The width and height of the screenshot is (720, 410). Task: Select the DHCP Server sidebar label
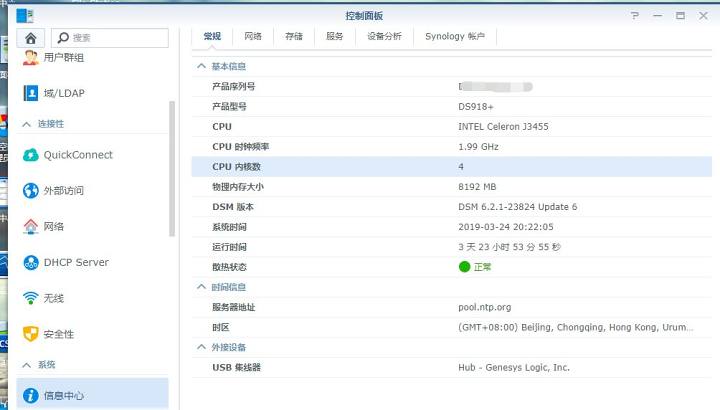click(x=76, y=262)
